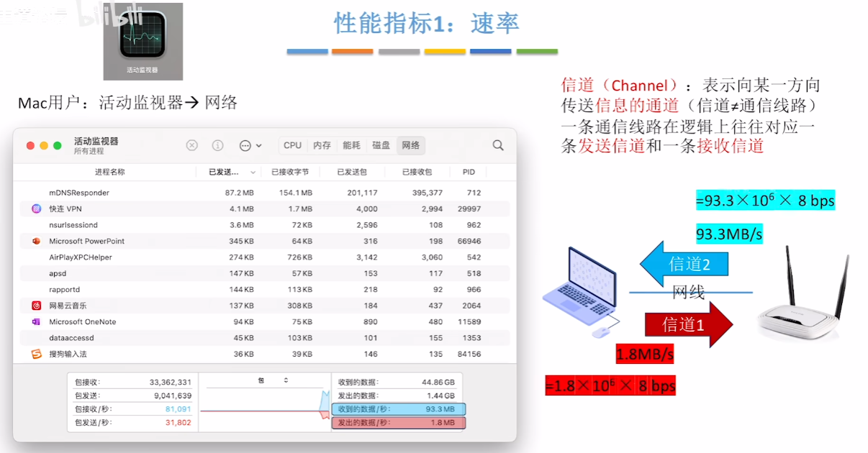Click the red 信道1 arrow
This screenshot has width=868, height=453.
[x=687, y=325]
